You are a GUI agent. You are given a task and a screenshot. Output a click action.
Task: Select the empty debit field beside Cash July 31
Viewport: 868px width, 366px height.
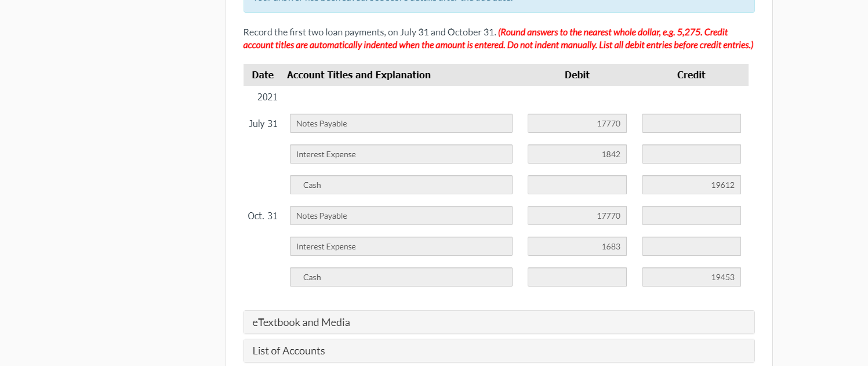[x=576, y=184]
